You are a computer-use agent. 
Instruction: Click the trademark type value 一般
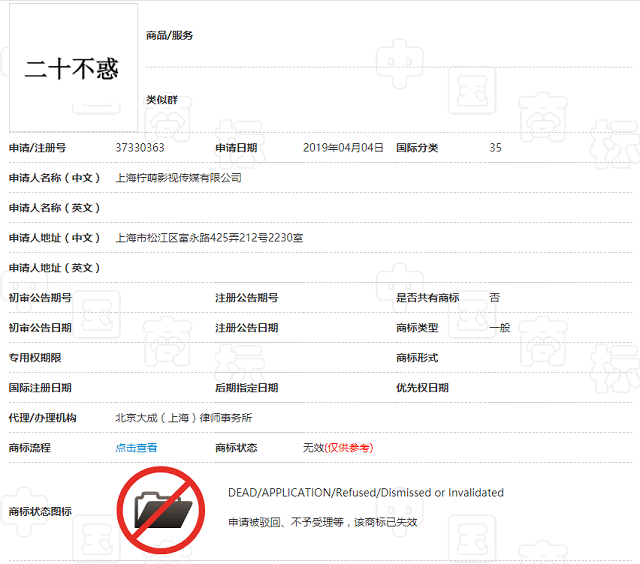500,328
